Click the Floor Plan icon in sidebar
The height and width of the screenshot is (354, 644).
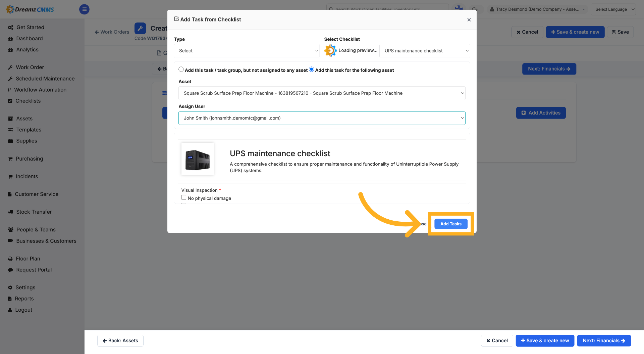coord(10,259)
